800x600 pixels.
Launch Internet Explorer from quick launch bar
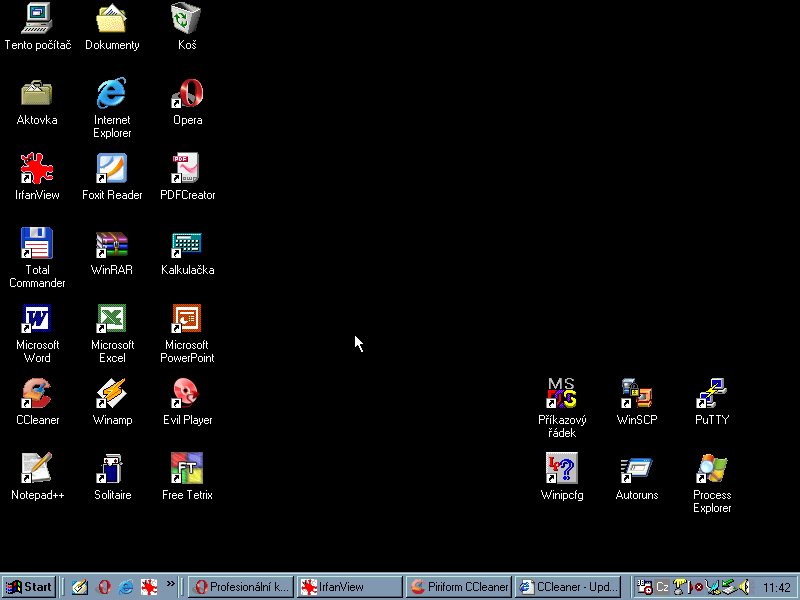click(x=126, y=587)
